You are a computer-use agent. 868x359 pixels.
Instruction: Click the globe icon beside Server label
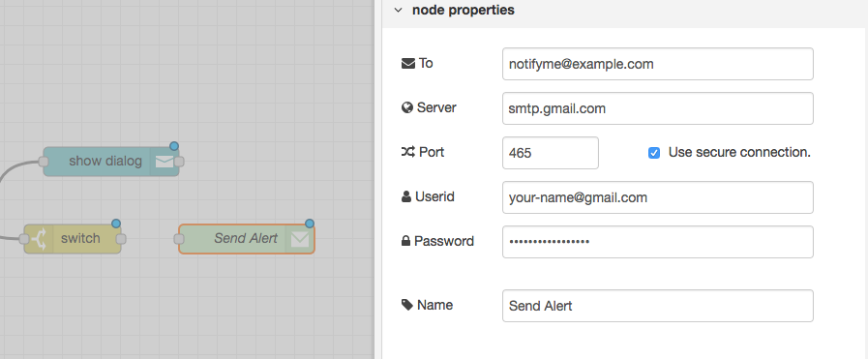407,107
